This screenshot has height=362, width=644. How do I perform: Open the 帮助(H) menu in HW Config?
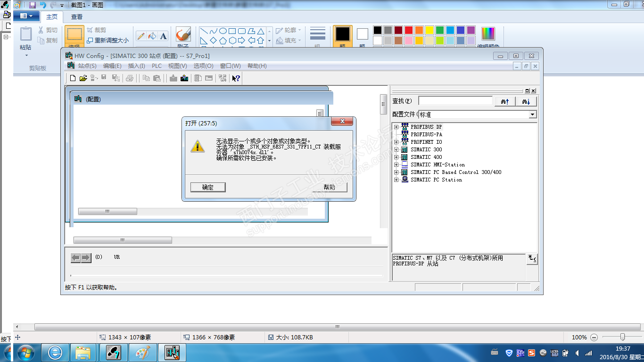(257, 66)
